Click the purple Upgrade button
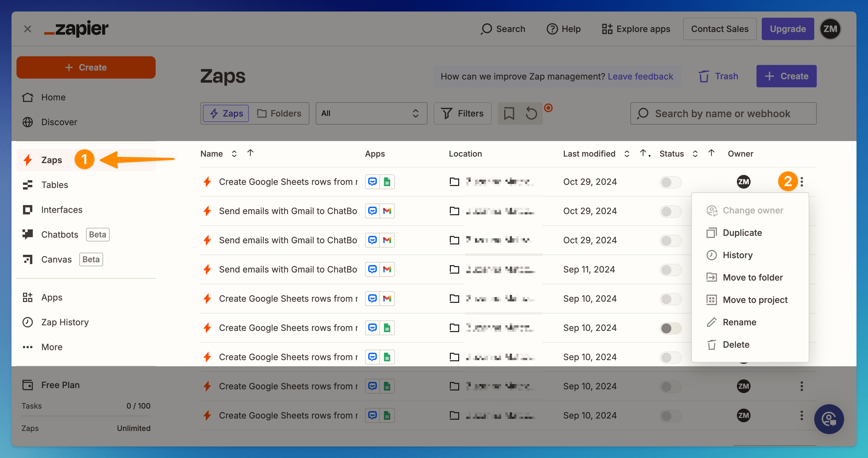 tap(788, 29)
